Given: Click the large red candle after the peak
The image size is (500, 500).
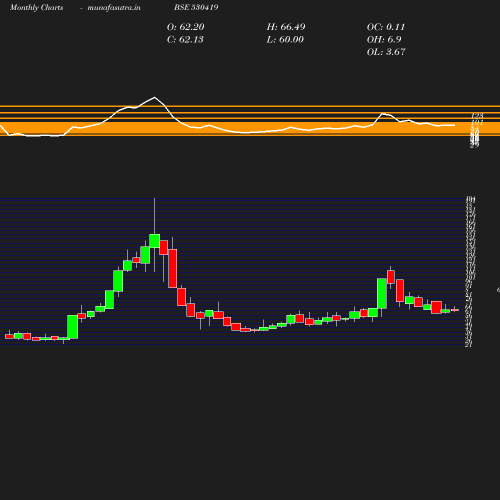Looking at the screenshot, I should [x=173, y=268].
